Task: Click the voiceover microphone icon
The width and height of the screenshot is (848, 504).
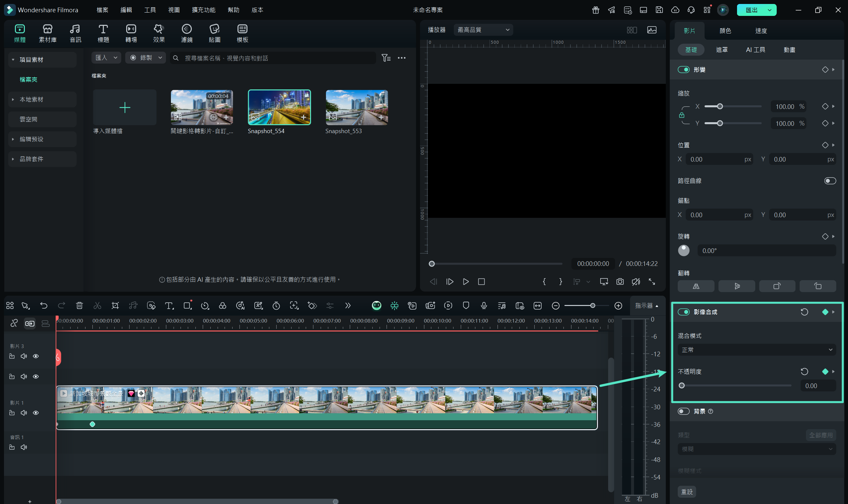Action: [x=484, y=305]
